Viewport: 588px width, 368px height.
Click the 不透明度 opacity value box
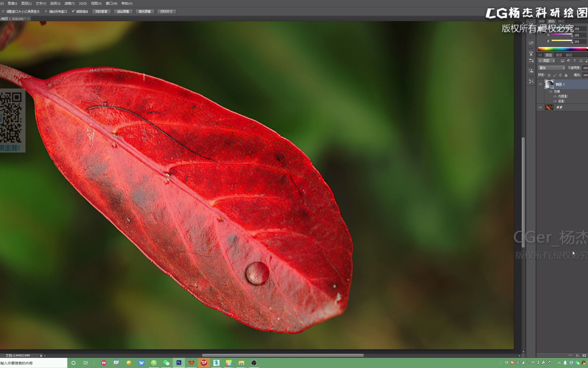coord(585,68)
